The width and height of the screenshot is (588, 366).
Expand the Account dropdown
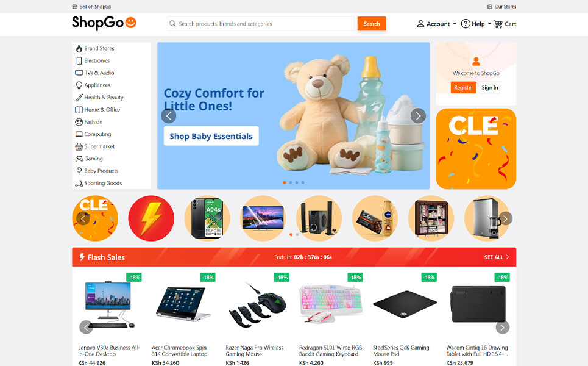[x=436, y=24]
